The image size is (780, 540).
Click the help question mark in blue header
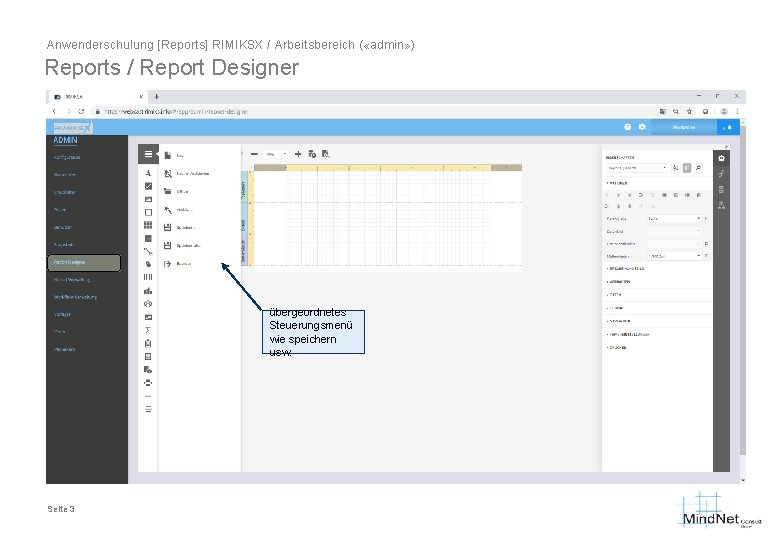click(628, 127)
